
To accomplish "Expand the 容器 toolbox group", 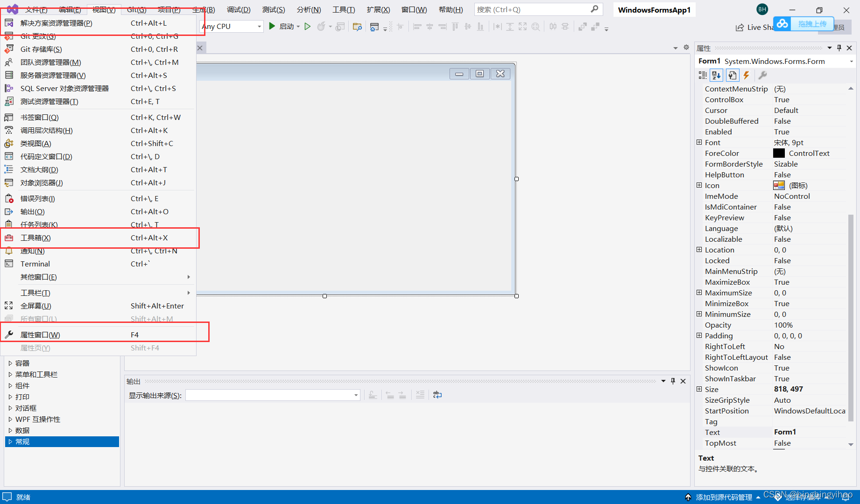I will [x=10, y=363].
